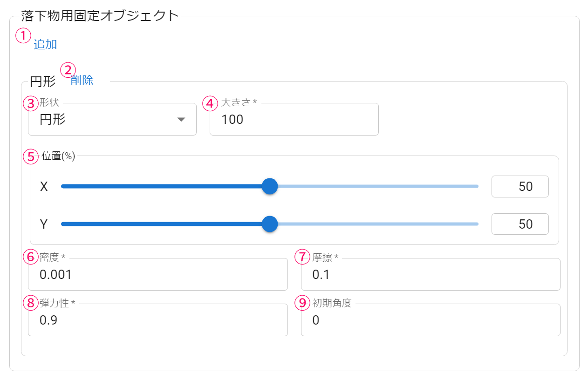The height and width of the screenshot is (380, 588).
Task: Click the 密度 density input field
Action: click(x=157, y=275)
